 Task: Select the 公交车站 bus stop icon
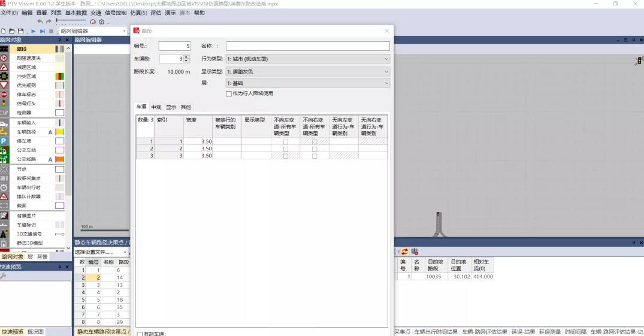[x=4, y=150]
